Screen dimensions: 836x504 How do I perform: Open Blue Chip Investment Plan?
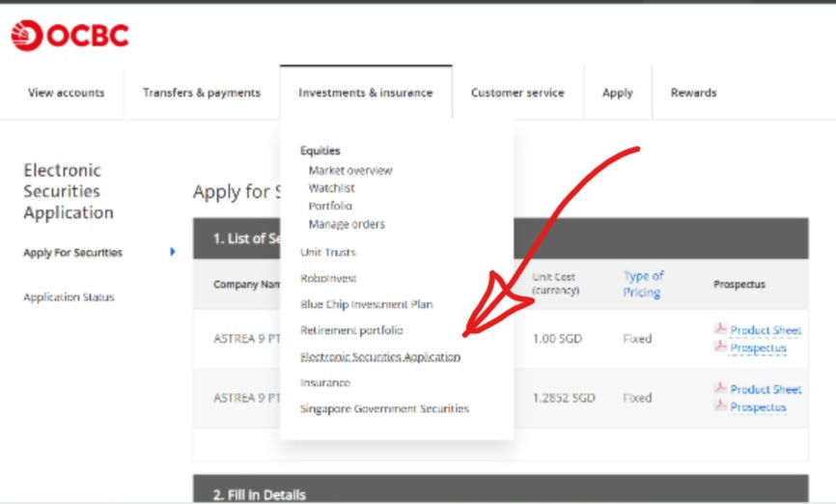coord(366,304)
